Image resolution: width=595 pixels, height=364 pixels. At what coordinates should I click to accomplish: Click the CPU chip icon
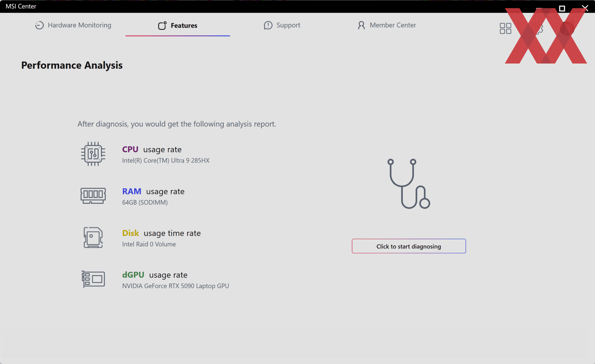pyautogui.click(x=93, y=154)
